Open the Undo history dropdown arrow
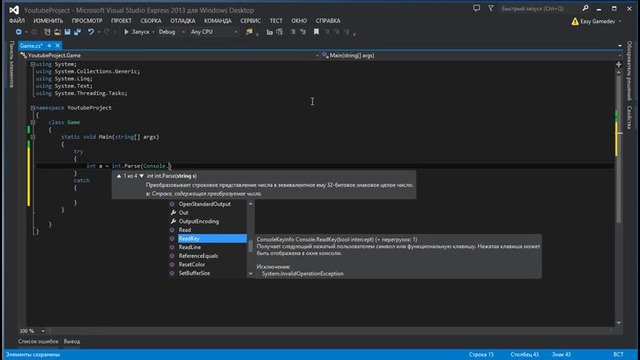The image size is (640, 360). (x=99, y=32)
